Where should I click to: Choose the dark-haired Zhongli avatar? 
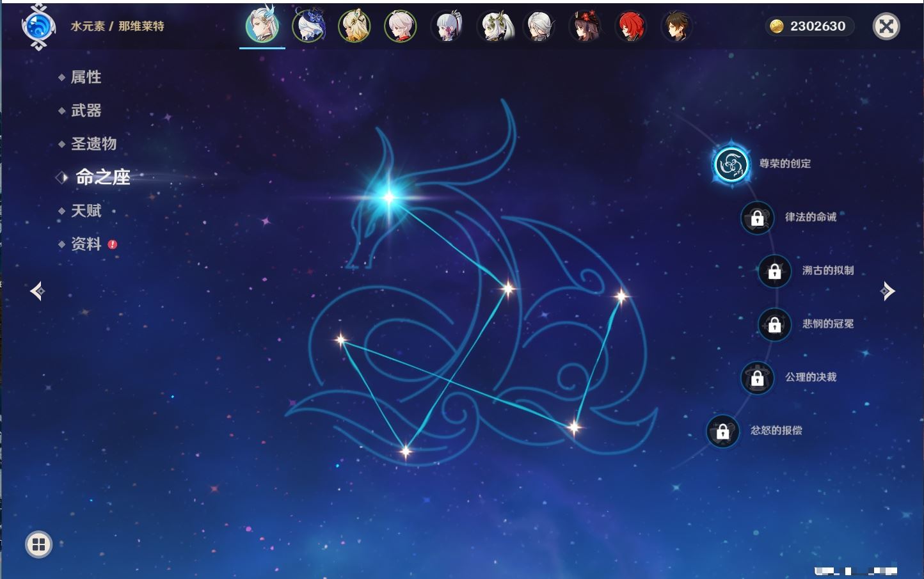click(x=676, y=26)
